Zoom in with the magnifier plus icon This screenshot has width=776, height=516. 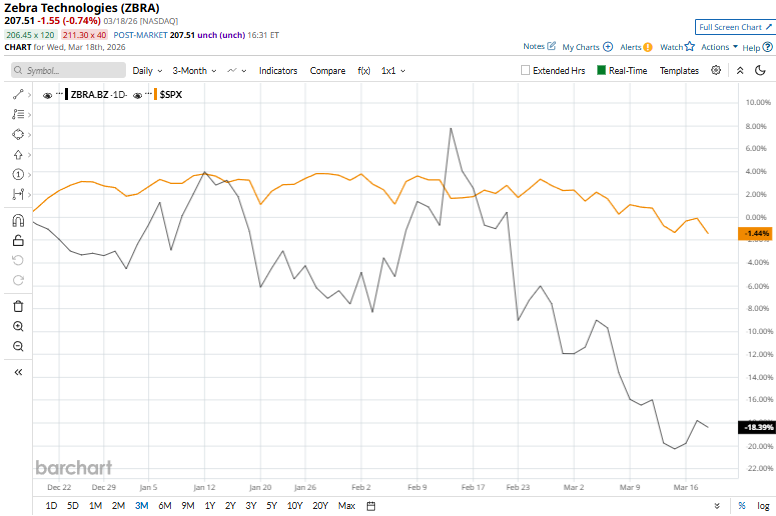[x=18, y=326]
